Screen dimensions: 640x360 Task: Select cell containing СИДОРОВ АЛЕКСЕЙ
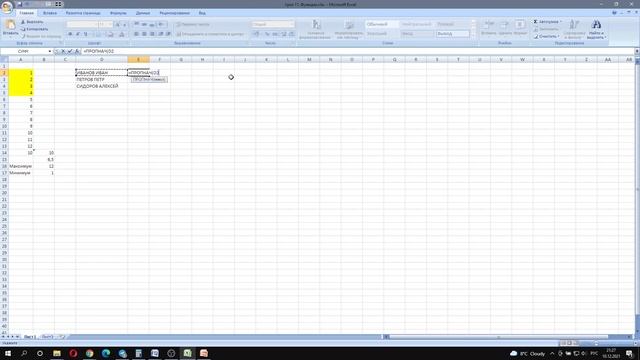[x=102, y=86]
